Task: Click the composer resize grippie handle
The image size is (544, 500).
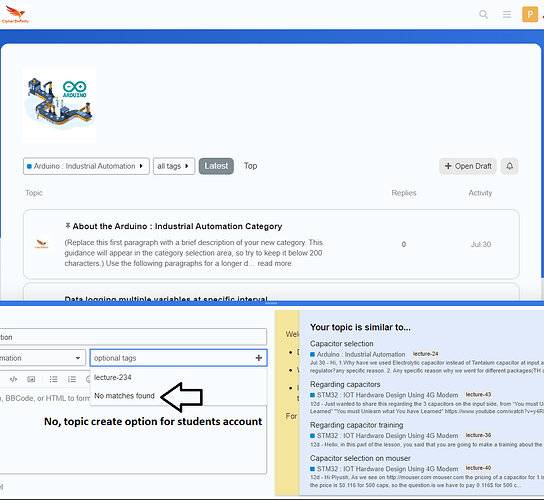Action: (271, 303)
